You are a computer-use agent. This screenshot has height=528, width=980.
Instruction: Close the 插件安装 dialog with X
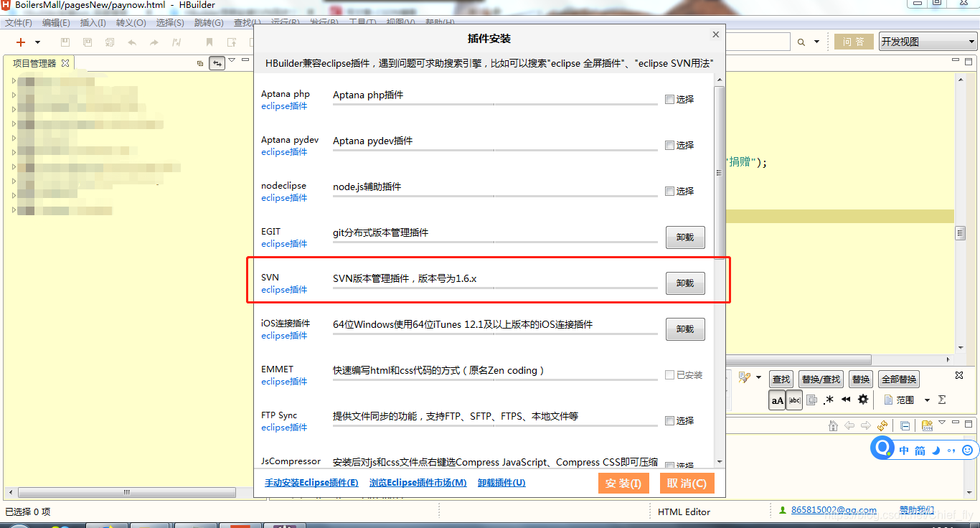tap(715, 34)
